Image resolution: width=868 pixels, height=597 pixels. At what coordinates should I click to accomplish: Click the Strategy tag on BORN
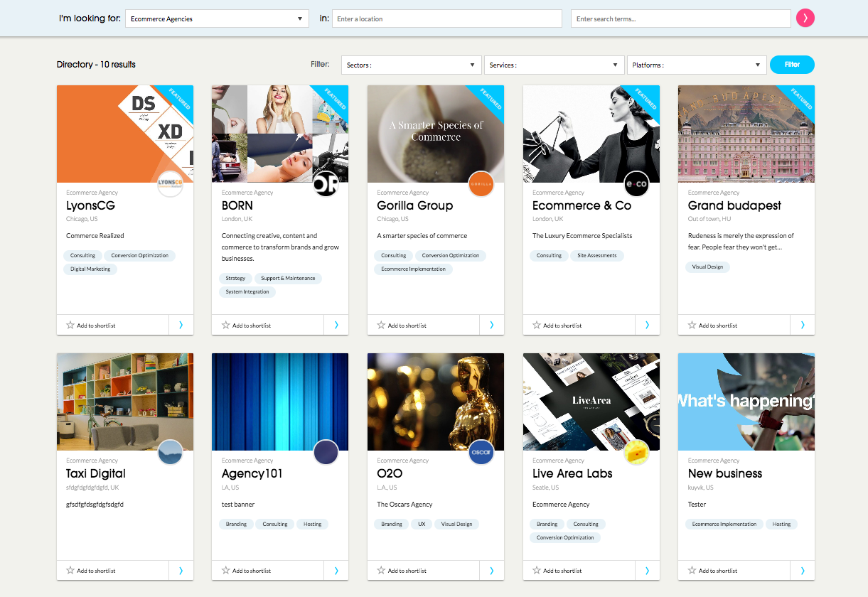235,278
